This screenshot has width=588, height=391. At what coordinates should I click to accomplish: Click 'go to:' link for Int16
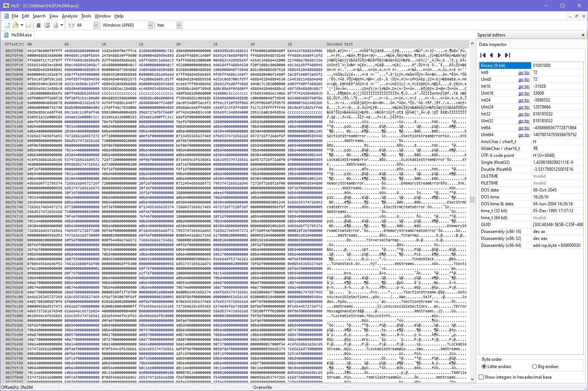(x=524, y=86)
